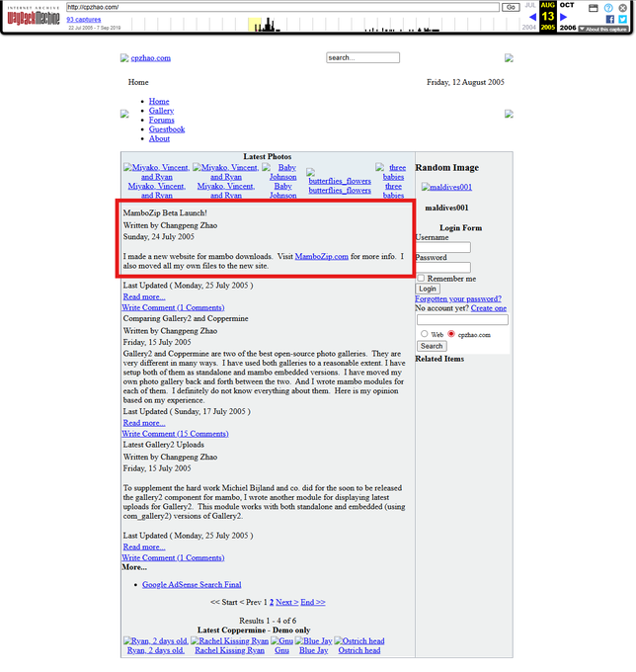Screen dimensions: 636x672
Task: Go to previous capture with left arrow
Action: click(532, 17)
